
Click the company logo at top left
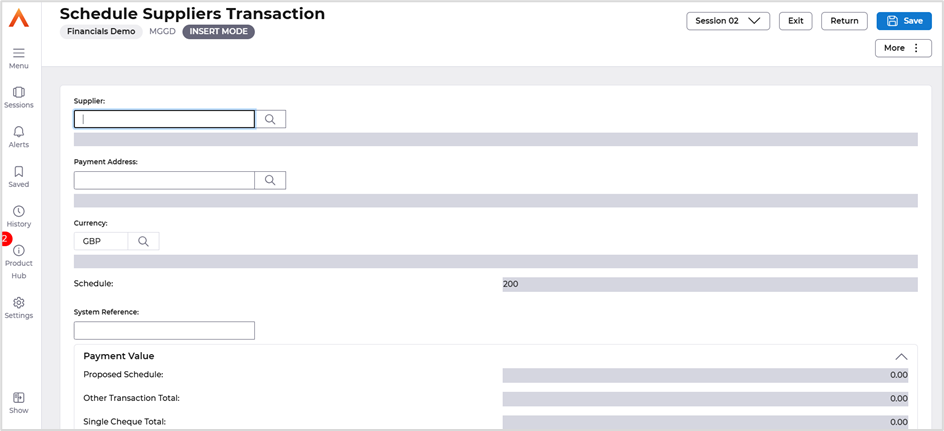pos(19,18)
